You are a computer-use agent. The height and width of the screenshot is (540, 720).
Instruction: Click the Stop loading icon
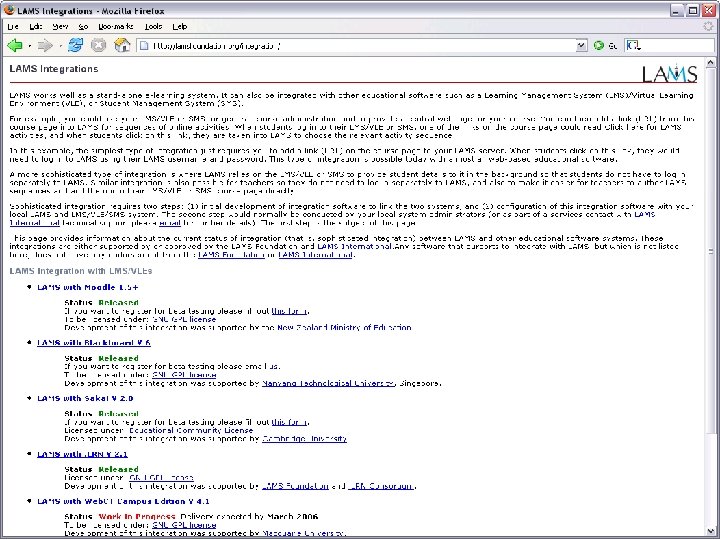(x=98, y=45)
